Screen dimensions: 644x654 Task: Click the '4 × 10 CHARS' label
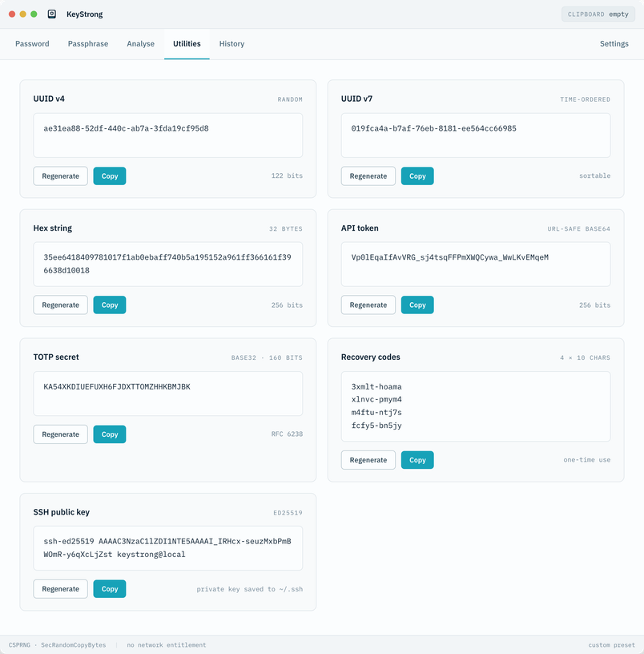tap(585, 358)
